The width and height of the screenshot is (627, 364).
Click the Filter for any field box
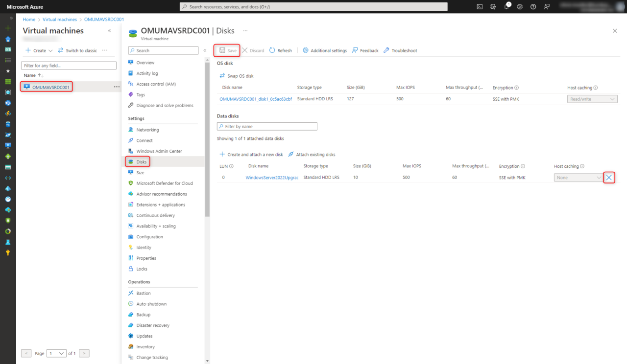point(69,66)
